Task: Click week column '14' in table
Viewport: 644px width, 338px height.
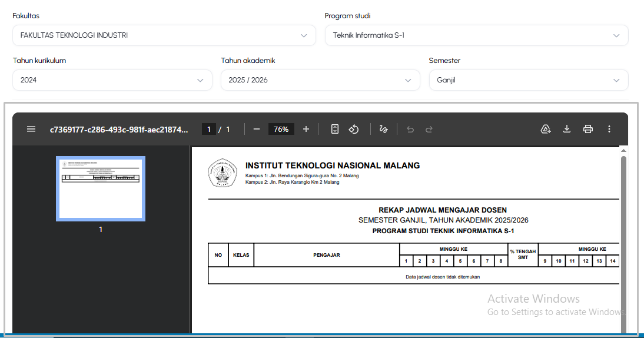Action: pos(613,261)
